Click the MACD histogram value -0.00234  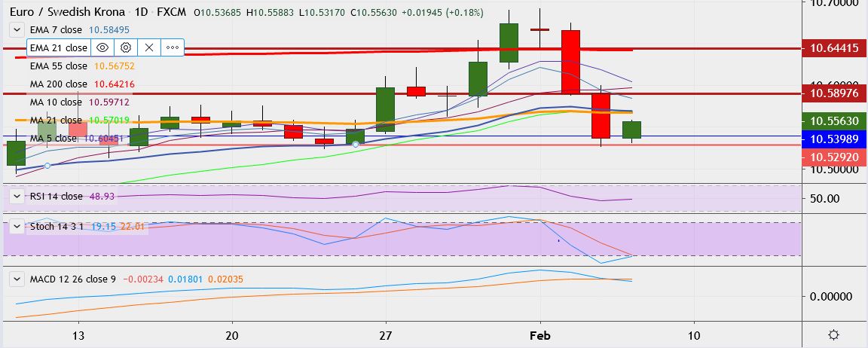[x=143, y=279]
